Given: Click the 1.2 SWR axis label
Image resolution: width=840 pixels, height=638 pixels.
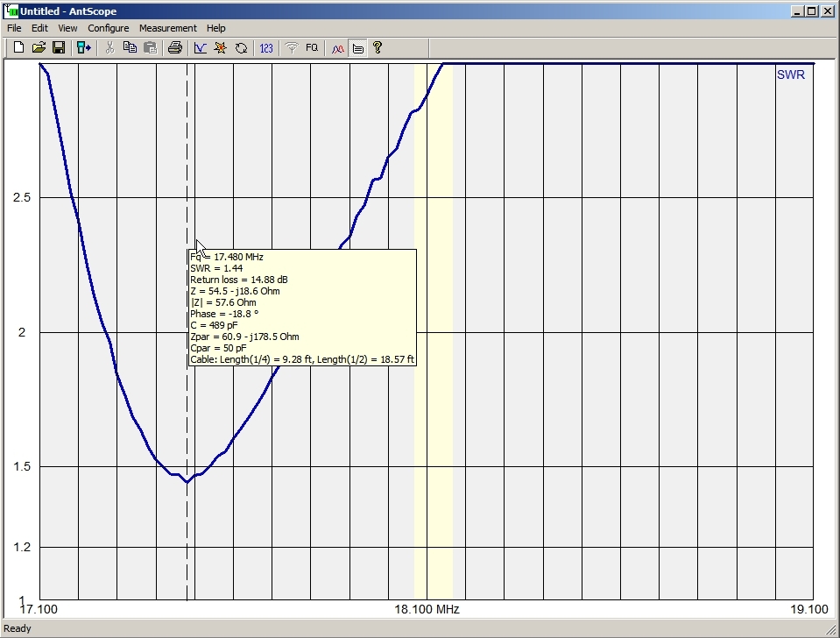Looking at the screenshot, I should (x=22, y=547).
